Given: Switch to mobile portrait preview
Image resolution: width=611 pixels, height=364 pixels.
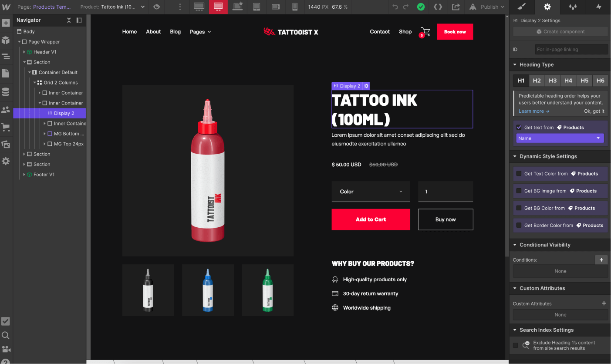Looking at the screenshot, I should click(295, 7).
